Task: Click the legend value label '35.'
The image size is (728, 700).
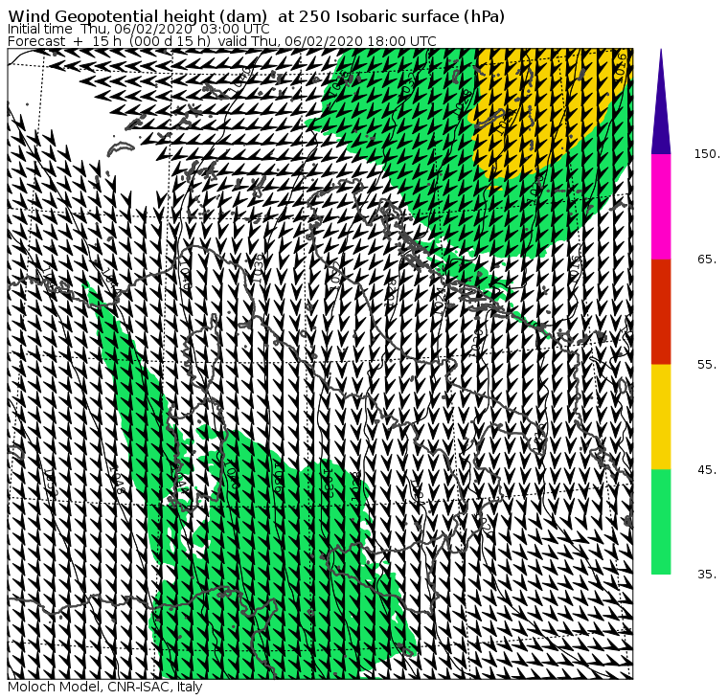Action: click(x=707, y=575)
